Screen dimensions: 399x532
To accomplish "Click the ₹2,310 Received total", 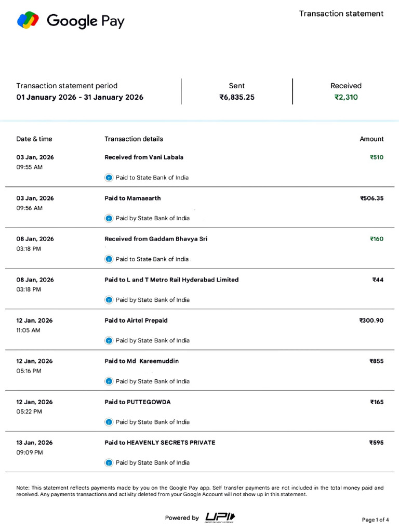I will coord(346,97).
